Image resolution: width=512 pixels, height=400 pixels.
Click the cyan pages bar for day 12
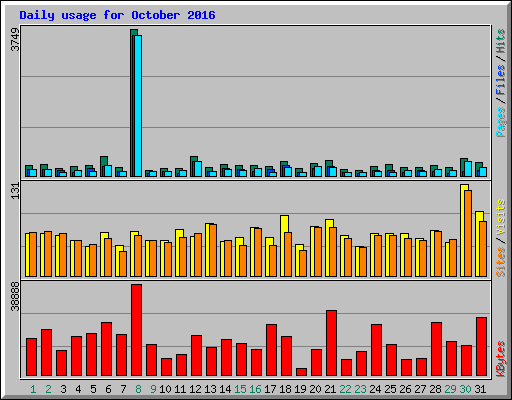pyautogui.click(x=198, y=169)
